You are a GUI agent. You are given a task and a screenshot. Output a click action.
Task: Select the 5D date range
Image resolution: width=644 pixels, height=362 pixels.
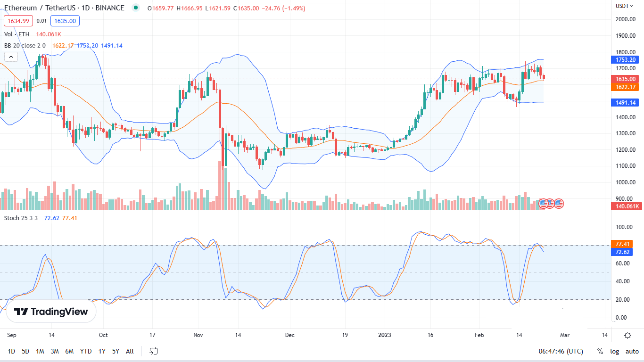[25, 351]
